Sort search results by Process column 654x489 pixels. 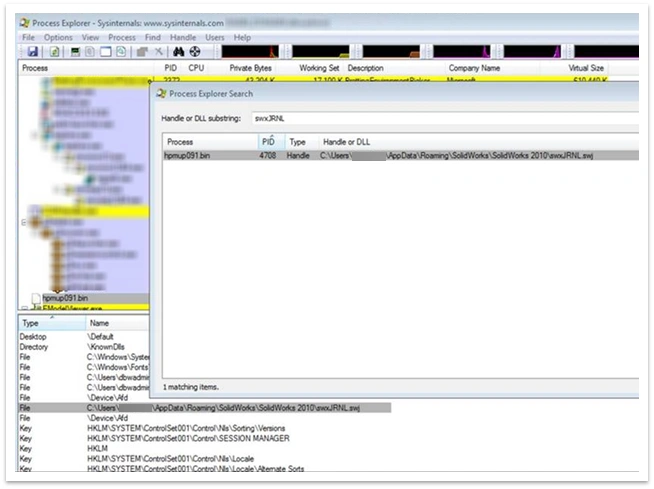pos(211,142)
